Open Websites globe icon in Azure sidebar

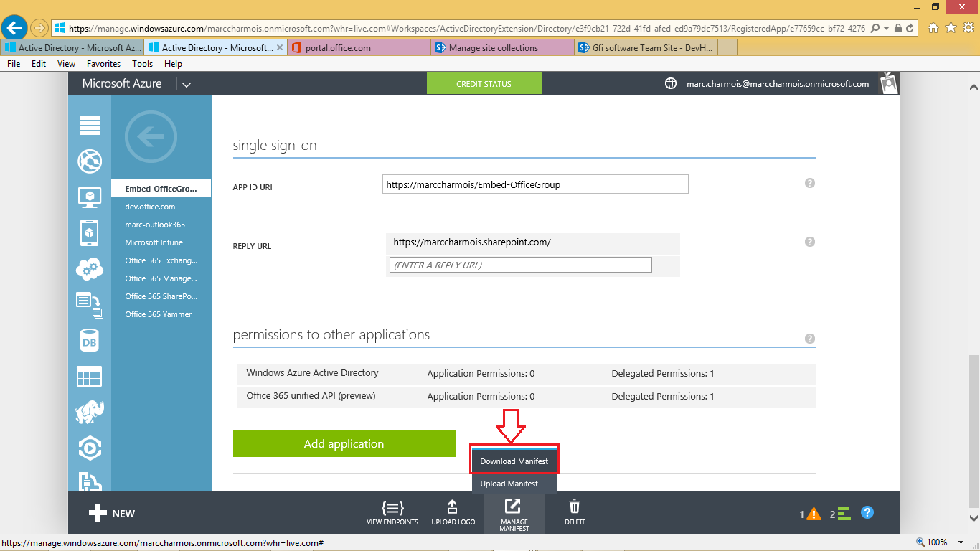click(x=90, y=161)
